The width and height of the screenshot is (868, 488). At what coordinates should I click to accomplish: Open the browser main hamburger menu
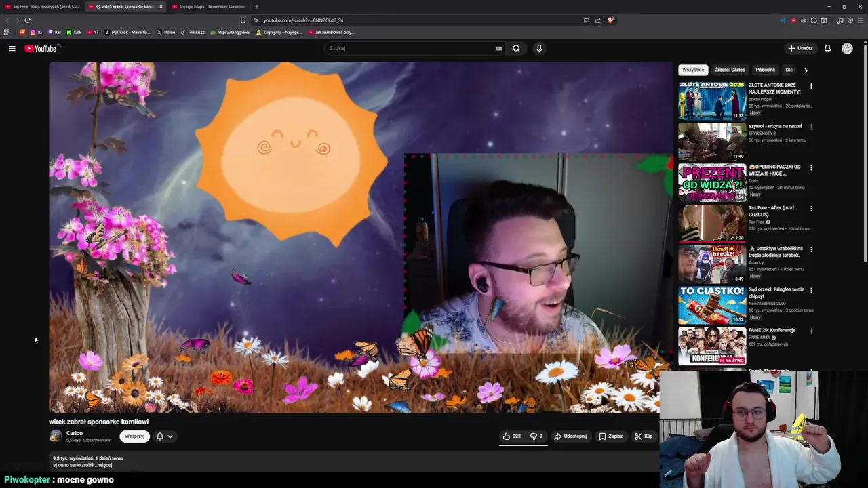[x=860, y=20]
